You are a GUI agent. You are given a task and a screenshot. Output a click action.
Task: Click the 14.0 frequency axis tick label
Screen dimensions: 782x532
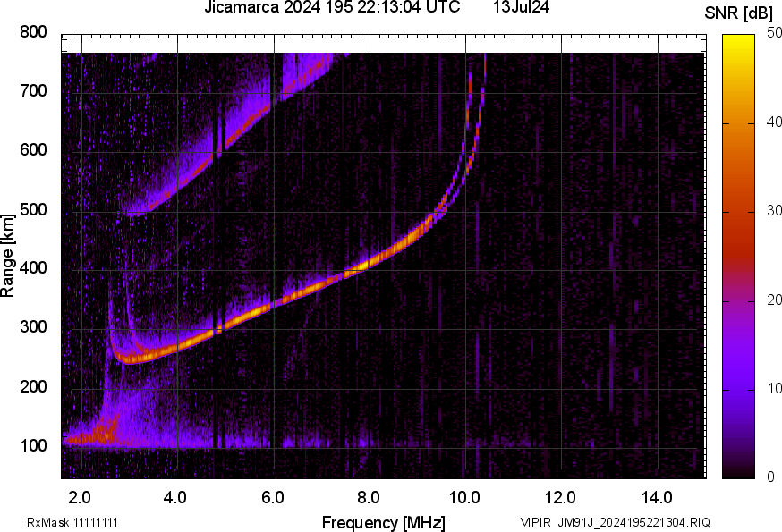click(x=657, y=497)
